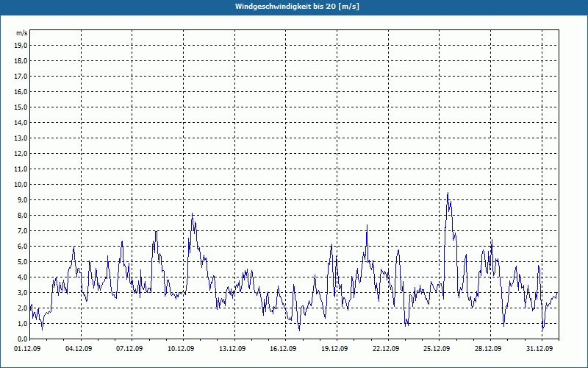The height and width of the screenshot is (368, 588).
Task: Click the '1,0' y-axis label
Action: 22,324
